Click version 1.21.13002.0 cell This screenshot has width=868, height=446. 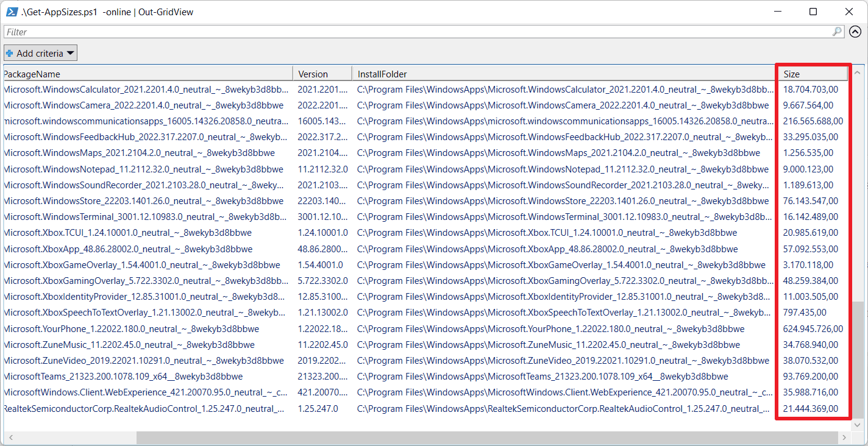[322, 313]
